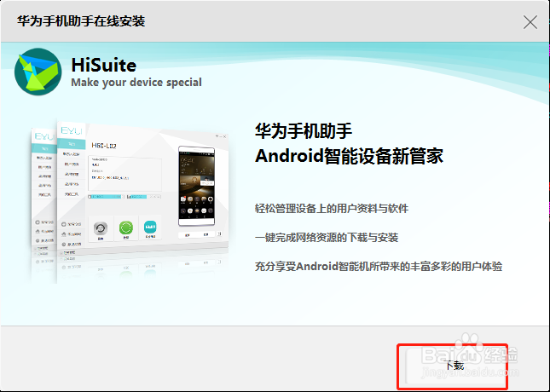The height and width of the screenshot is (392, 550).
Task: Close the 华为手机助手在线安装 installer window
Action: tap(530, 22)
